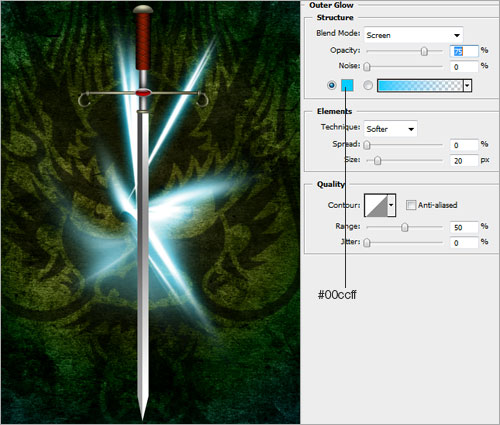Click the Structure section label

pyautogui.click(x=335, y=17)
